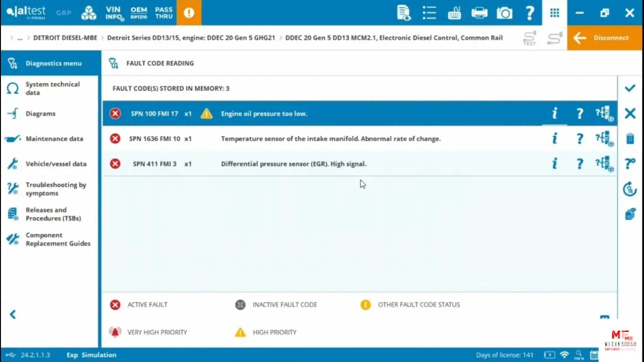Click the orange warning alert button
Image resolution: width=644 pixels, height=362 pixels.
tap(189, 13)
